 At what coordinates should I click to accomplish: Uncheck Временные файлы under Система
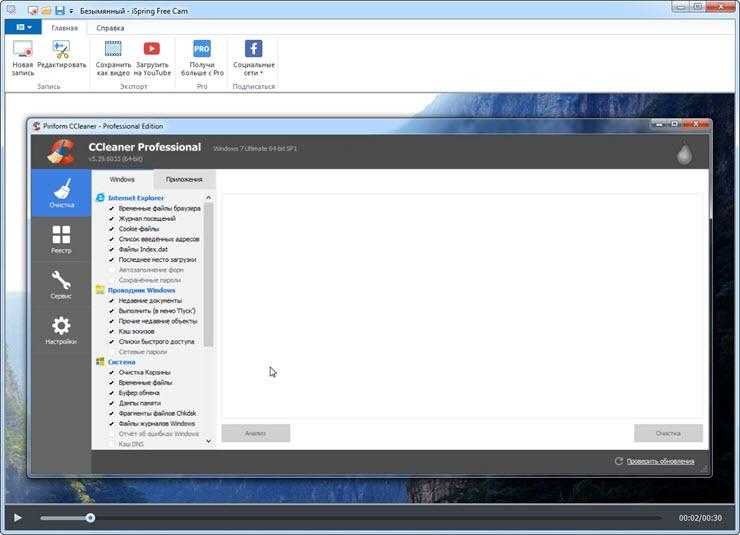(x=112, y=383)
